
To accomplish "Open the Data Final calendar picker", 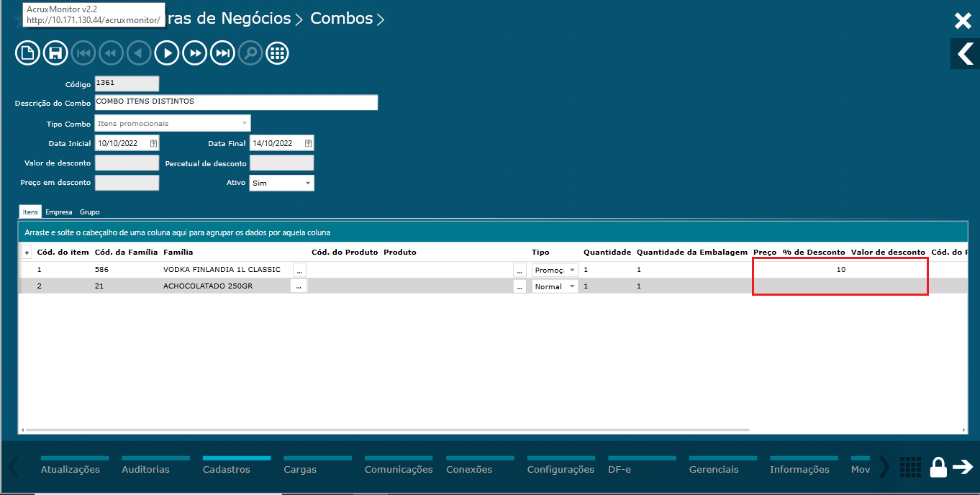I will click(x=308, y=143).
